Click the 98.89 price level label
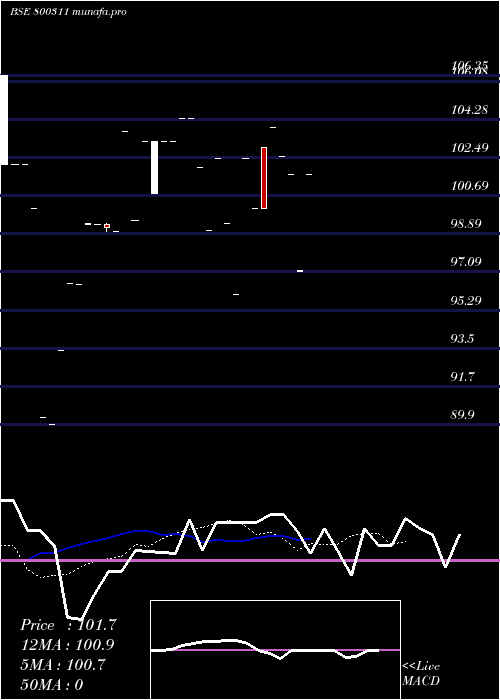The width and height of the screenshot is (500, 700). tap(466, 223)
